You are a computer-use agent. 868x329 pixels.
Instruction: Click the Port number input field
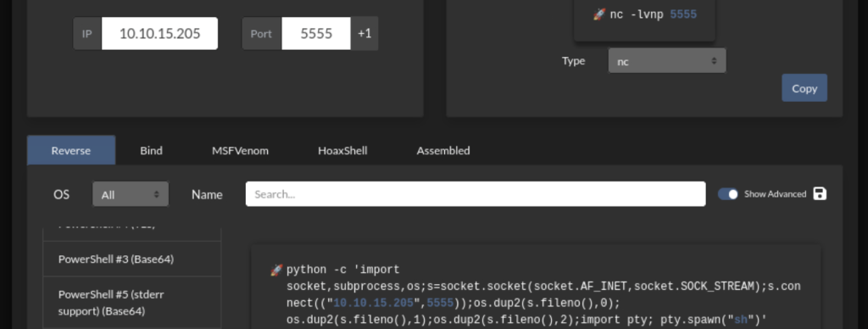(316, 33)
